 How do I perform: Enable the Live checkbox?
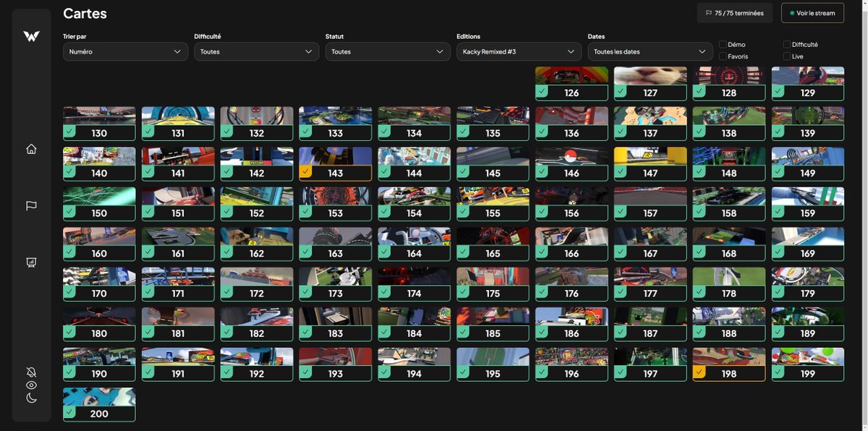click(x=787, y=56)
